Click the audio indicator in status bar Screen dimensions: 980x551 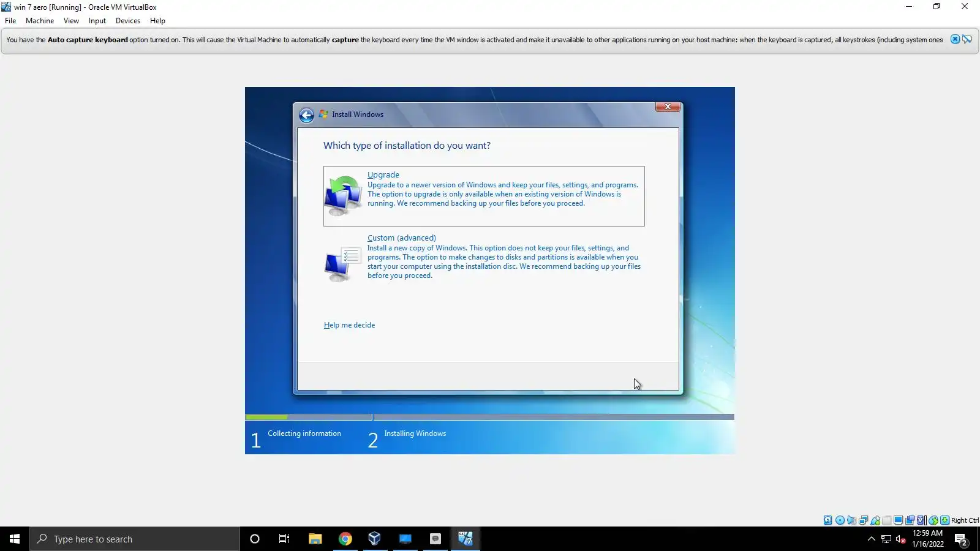(x=851, y=520)
